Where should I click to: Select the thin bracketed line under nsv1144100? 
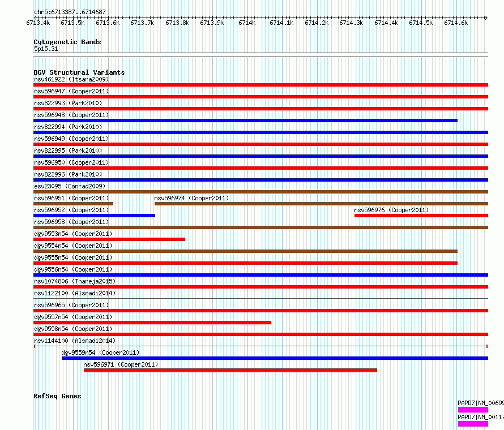coord(260,346)
